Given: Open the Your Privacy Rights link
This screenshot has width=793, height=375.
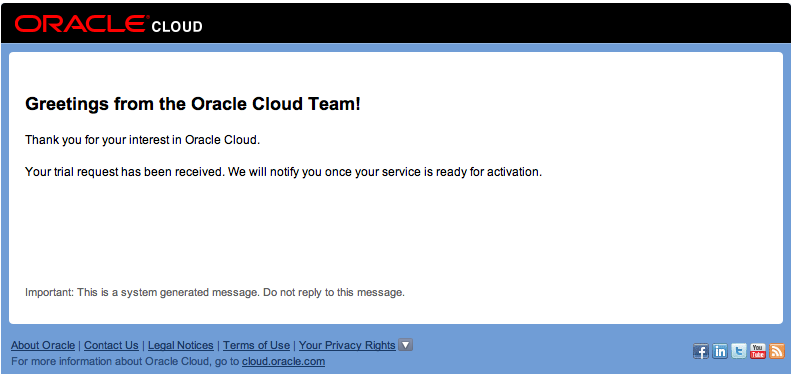Looking at the screenshot, I should coord(347,345).
